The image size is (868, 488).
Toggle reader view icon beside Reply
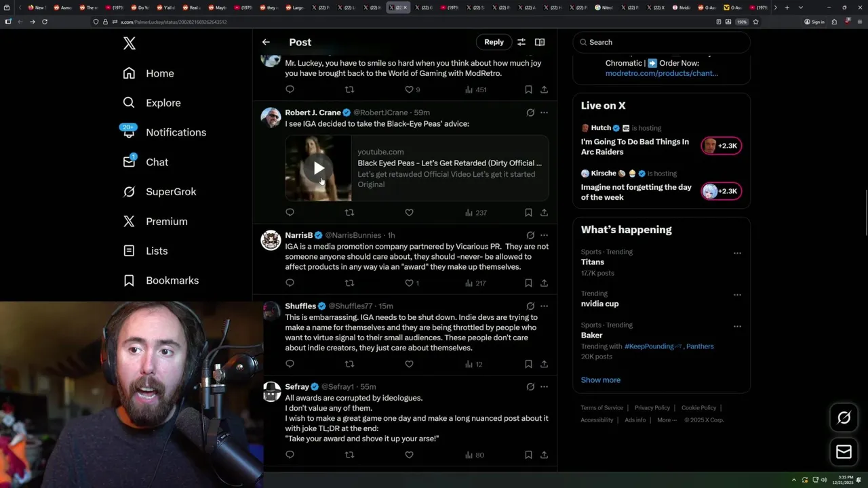pos(540,42)
